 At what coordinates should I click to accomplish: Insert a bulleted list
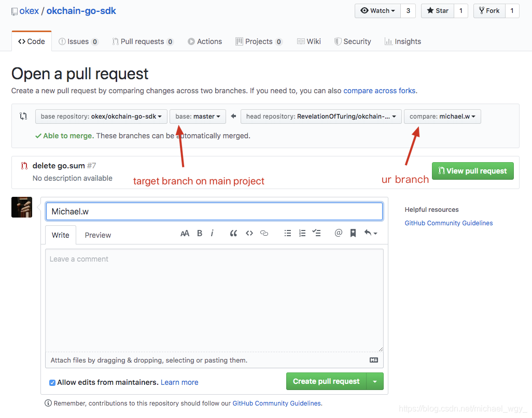pos(288,233)
